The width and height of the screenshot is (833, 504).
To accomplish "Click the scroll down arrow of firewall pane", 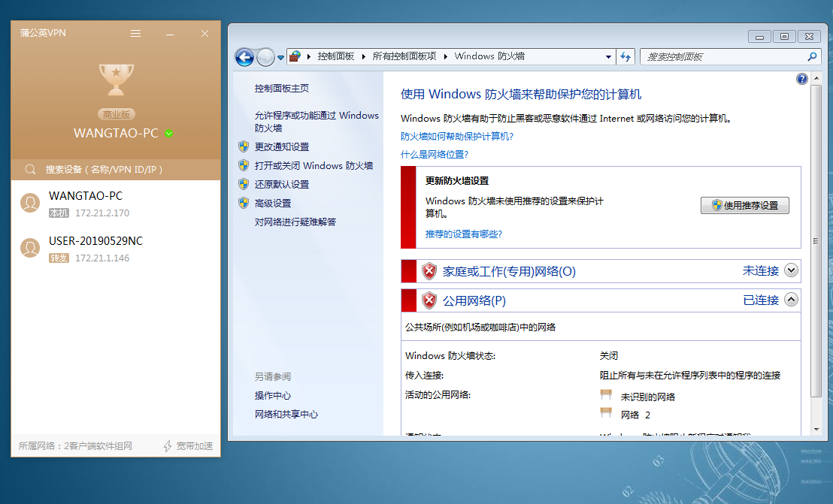I will coord(816,429).
